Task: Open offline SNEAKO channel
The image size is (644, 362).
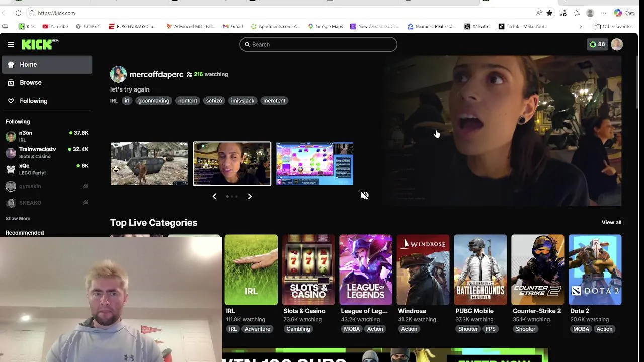Action: point(47,203)
